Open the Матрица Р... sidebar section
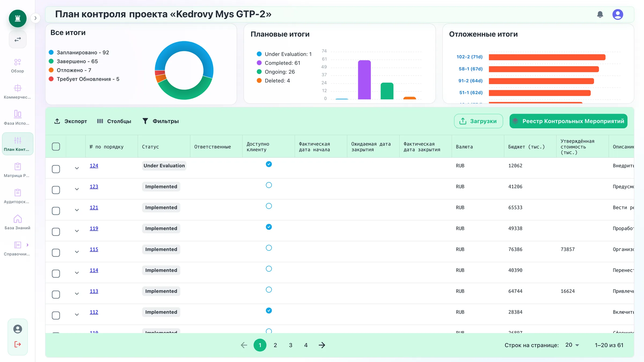Image resolution: width=644 pixels, height=362 pixels. point(17,170)
